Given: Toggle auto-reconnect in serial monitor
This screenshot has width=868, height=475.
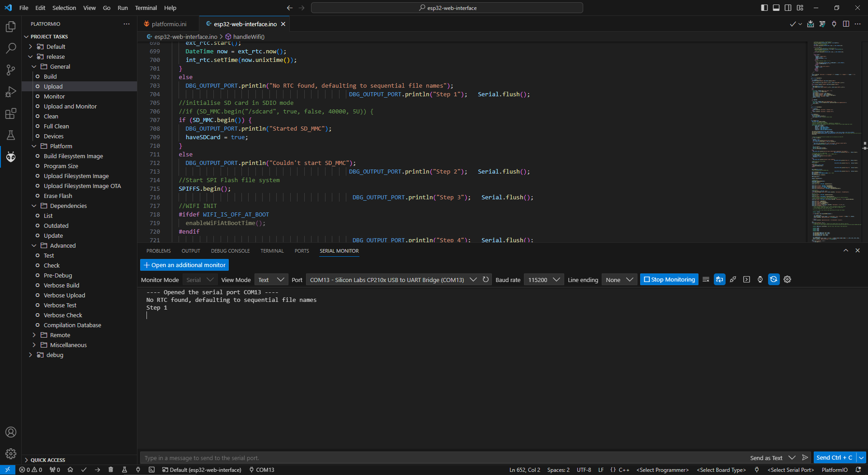Looking at the screenshot, I should pos(774,280).
